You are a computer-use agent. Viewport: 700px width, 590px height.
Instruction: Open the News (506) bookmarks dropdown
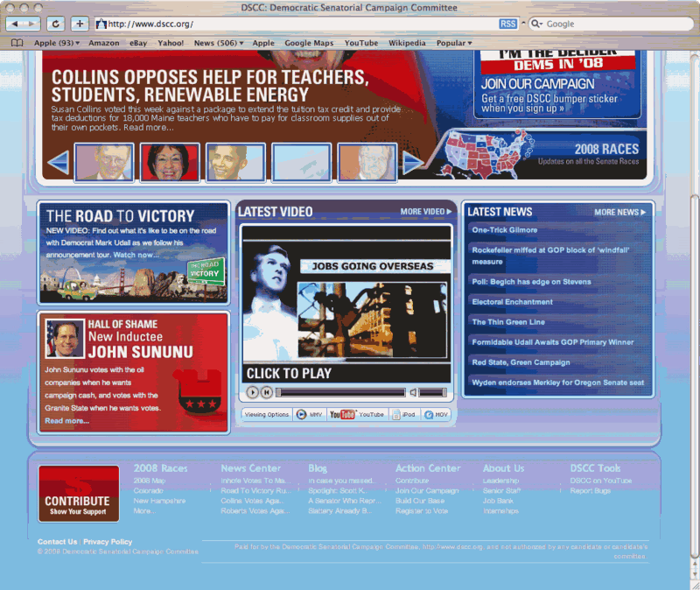(218, 43)
